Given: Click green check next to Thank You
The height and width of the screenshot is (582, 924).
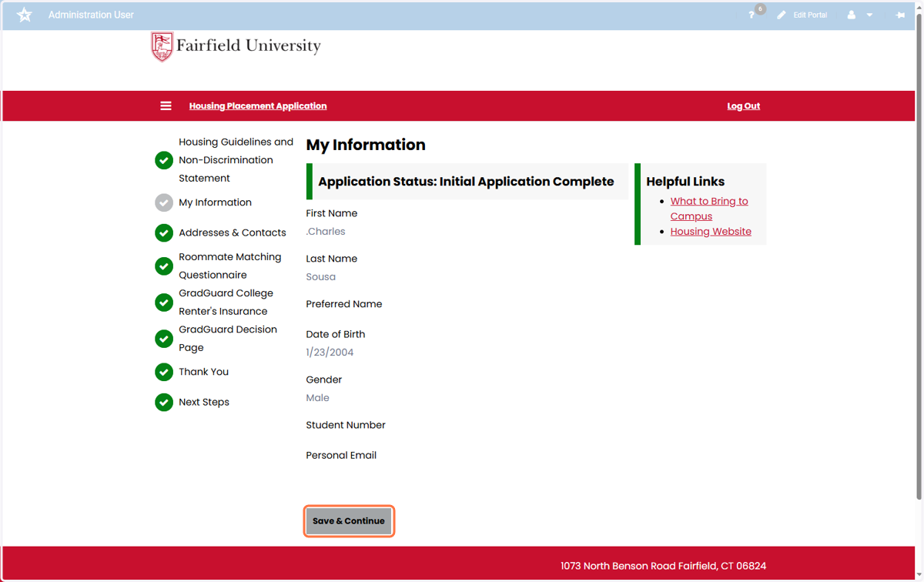Looking at the screenshot, I should (164, 372).
